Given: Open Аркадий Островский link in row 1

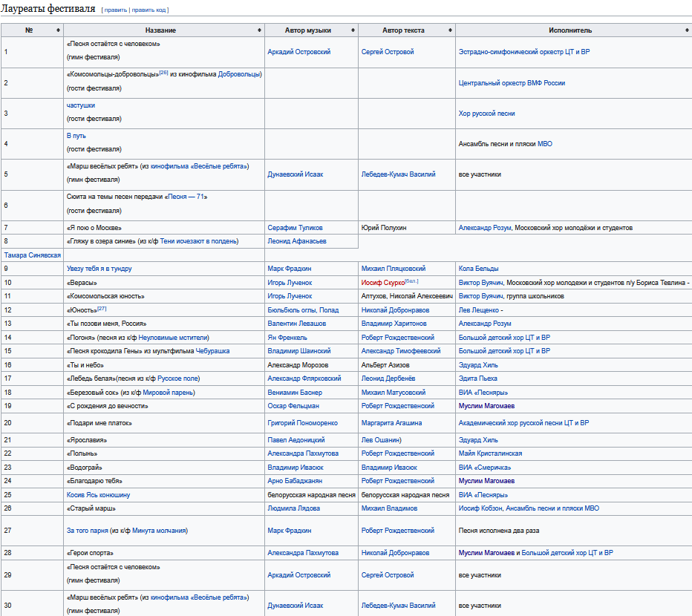Looking at the screenshot, I should pyautogui.click(x=298, y=52).
